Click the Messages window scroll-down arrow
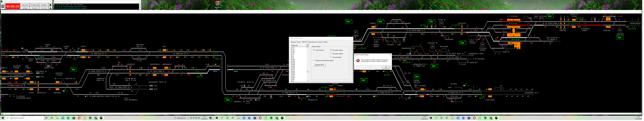The image size is (644, 121). pyautogui.click(x=140, y=9)
